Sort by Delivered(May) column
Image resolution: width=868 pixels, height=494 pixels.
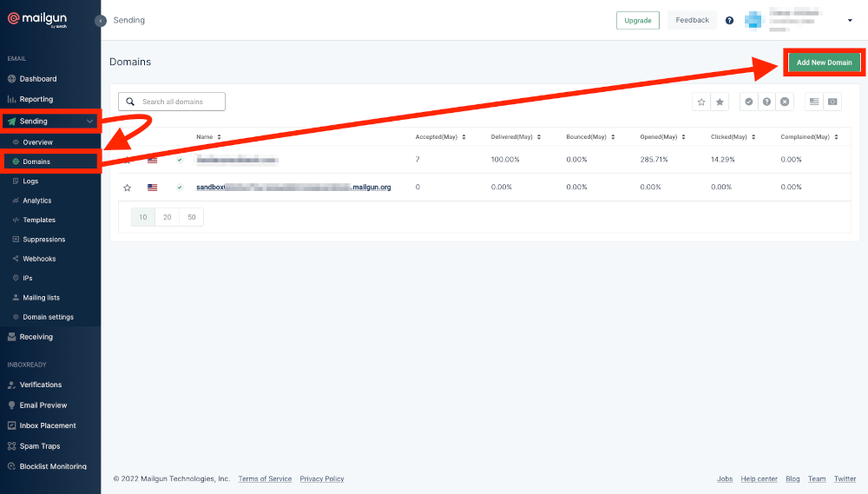[x=516, y=137]
